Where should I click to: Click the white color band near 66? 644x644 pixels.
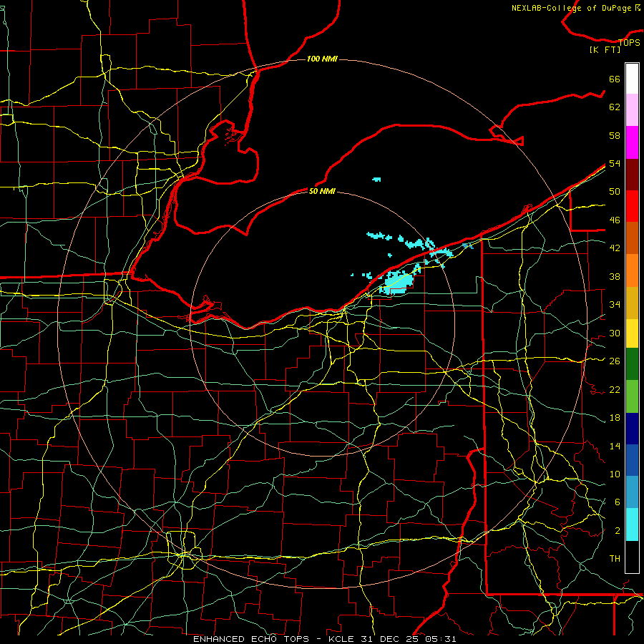click(632, 79)
